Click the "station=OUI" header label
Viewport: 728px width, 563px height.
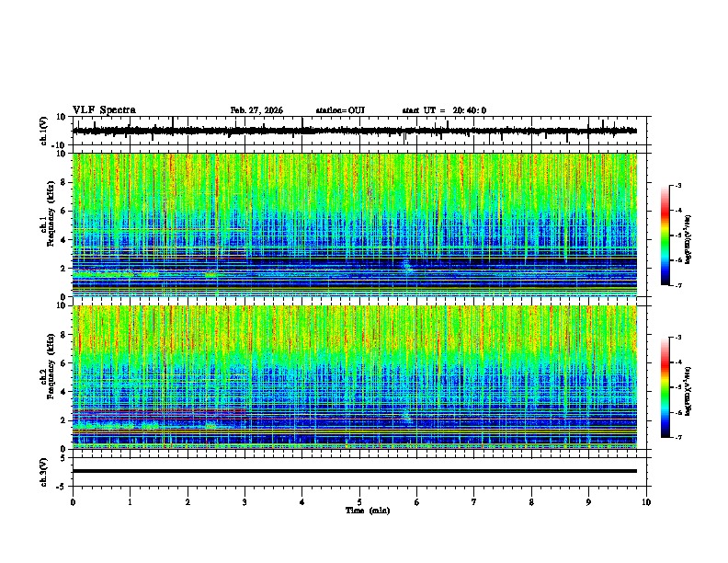(x=340, y=110)
